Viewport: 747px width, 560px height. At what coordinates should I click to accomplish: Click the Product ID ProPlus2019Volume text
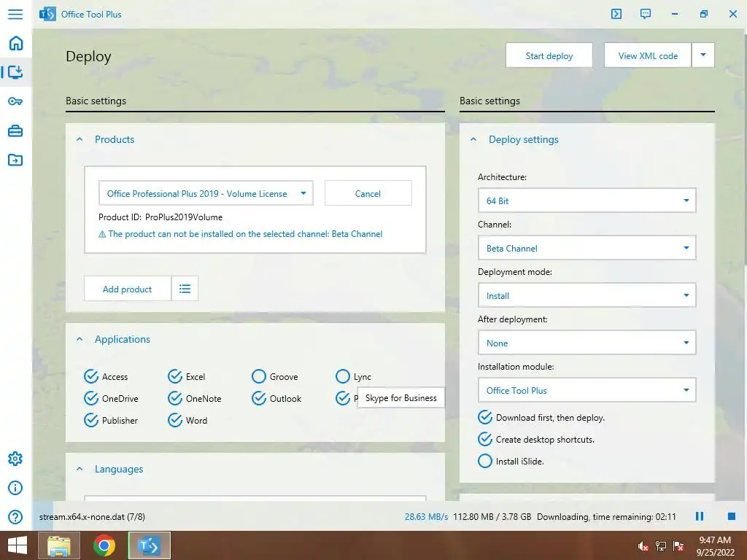[160, 217]
